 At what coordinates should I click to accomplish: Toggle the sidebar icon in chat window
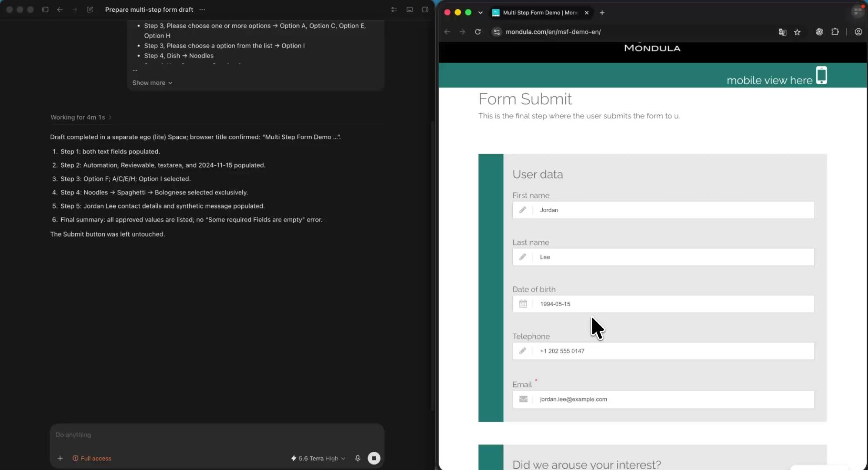click(45, 10)
